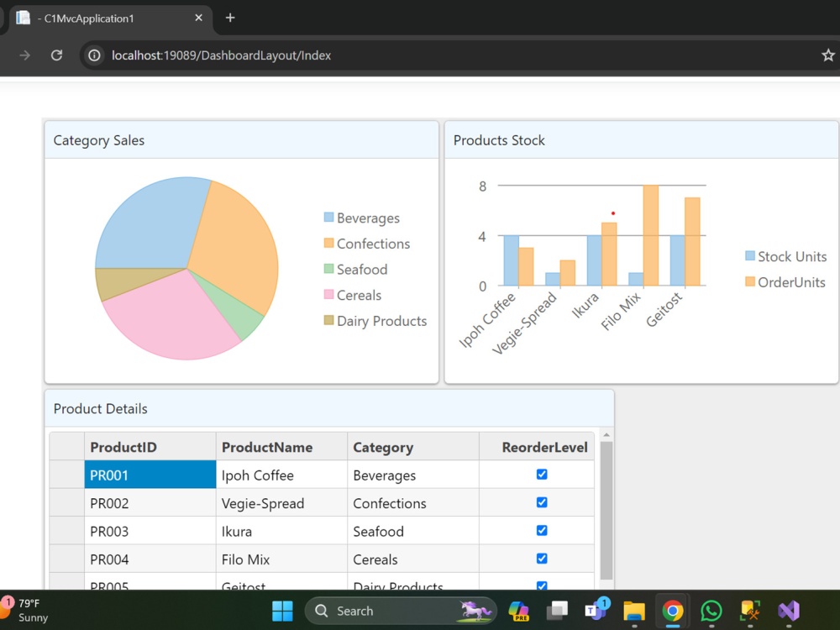
Task: Select the Beverages category cell
Action: click(x=413, y=475)
